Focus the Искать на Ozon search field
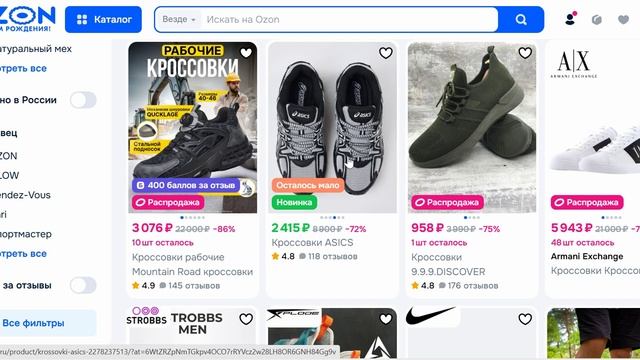The width and height of the screenshot is (640, 360). point(349,19)
